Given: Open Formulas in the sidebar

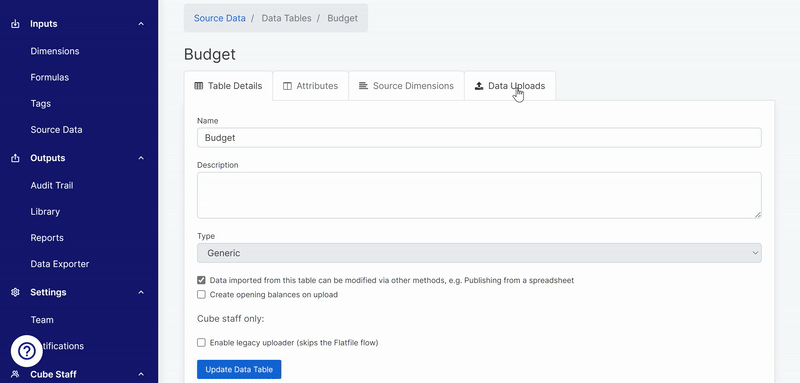Looking at the screenshot, I should [x=49, y=78].
